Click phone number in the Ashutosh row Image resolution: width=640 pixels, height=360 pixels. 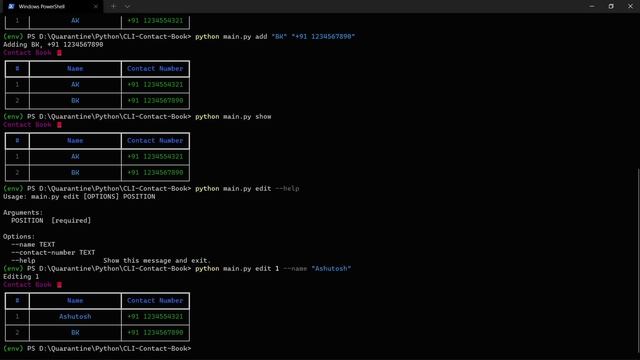pos(155,317)
